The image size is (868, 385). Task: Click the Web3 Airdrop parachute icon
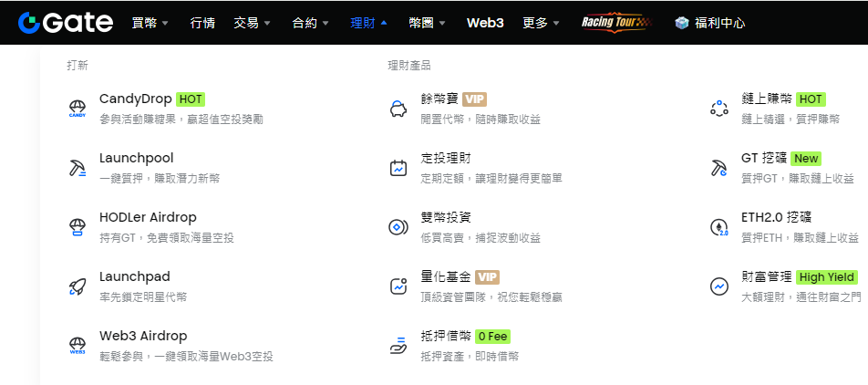click(x=77, y=346)
